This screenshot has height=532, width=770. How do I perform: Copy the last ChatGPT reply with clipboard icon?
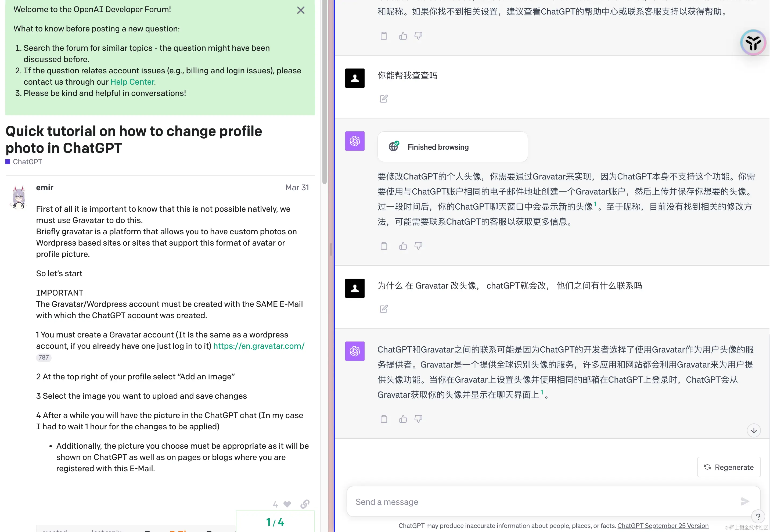(x=384, y=419)
